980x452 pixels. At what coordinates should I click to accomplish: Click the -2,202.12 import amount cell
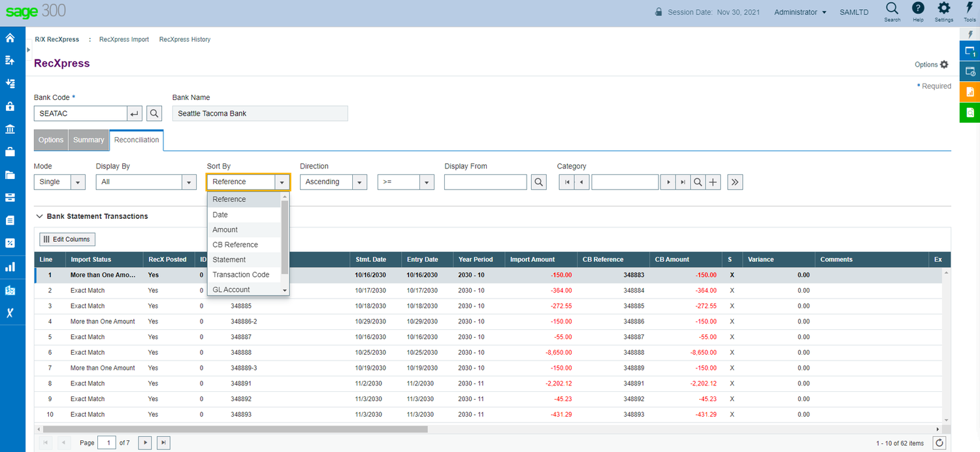(540, 383)
